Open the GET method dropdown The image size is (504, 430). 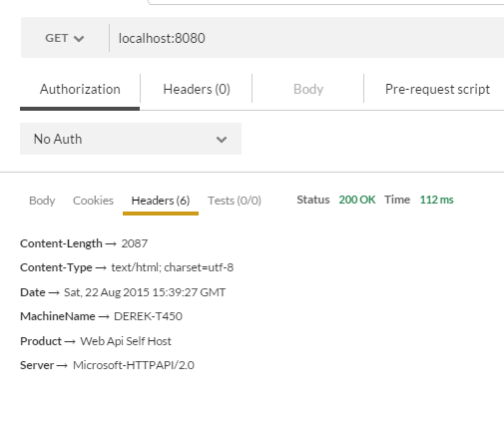tap(65, 38)
